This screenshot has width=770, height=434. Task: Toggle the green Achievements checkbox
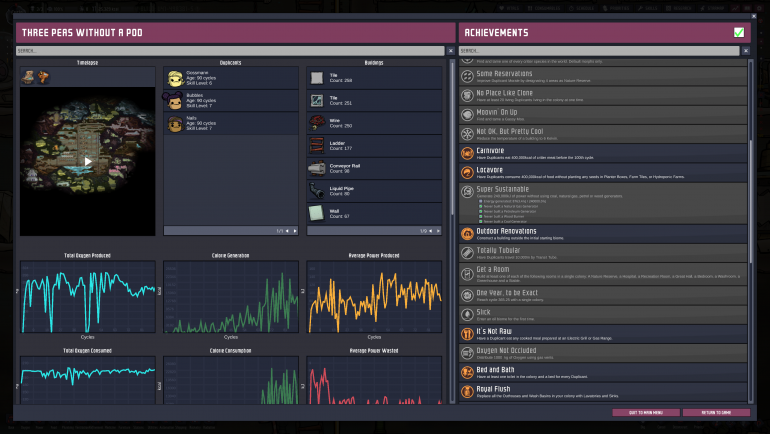pyautogui.click(x=739, y=32)
